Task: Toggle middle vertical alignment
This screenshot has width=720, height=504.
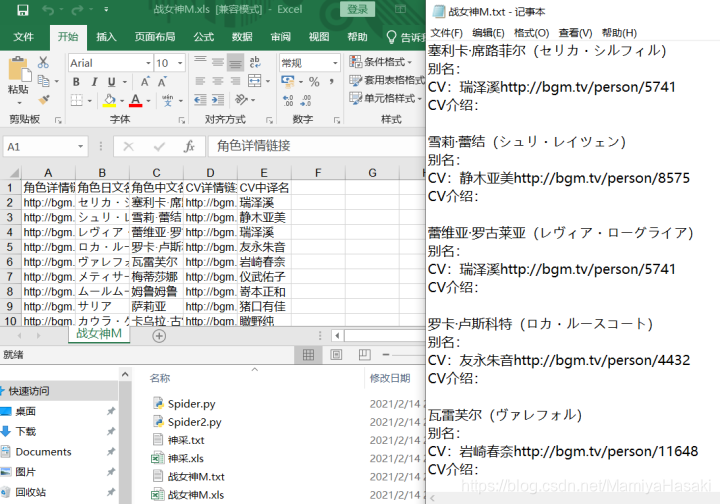Action: click(x=218, y=62)
